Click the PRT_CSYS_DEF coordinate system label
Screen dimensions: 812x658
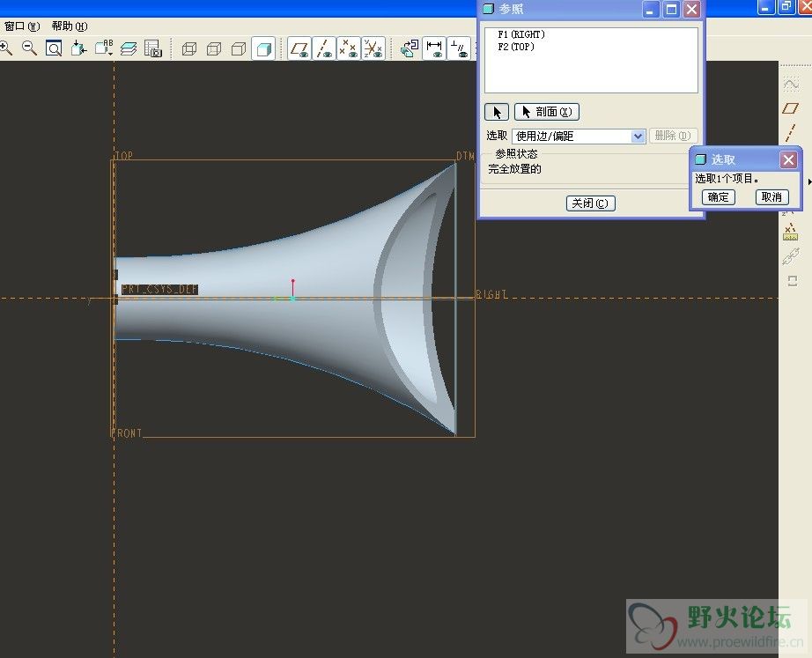click(x=159, y=289)
